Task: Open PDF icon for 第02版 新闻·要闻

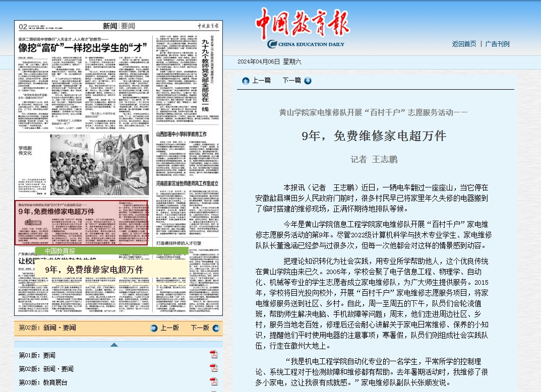Action: click(214, 368)
